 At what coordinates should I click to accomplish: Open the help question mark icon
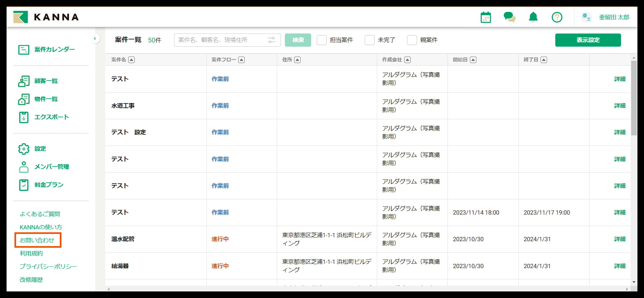coord(557,17)
